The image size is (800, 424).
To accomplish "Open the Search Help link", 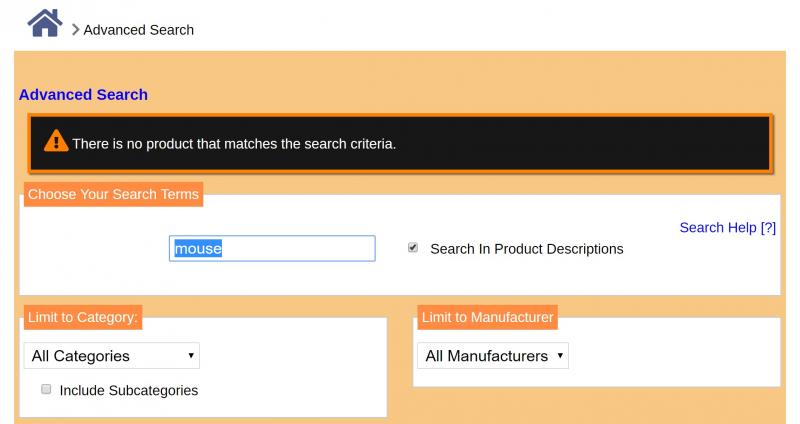I will [728, 228].
